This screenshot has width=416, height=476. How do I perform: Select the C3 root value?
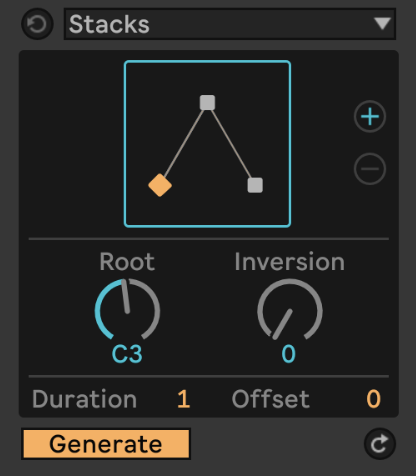coord(127,354)
